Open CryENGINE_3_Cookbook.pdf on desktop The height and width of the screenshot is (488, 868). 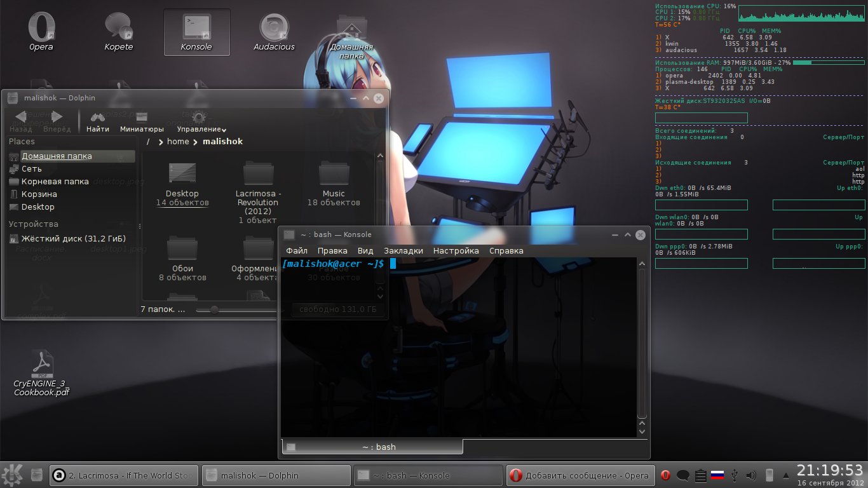pos(42,373)
